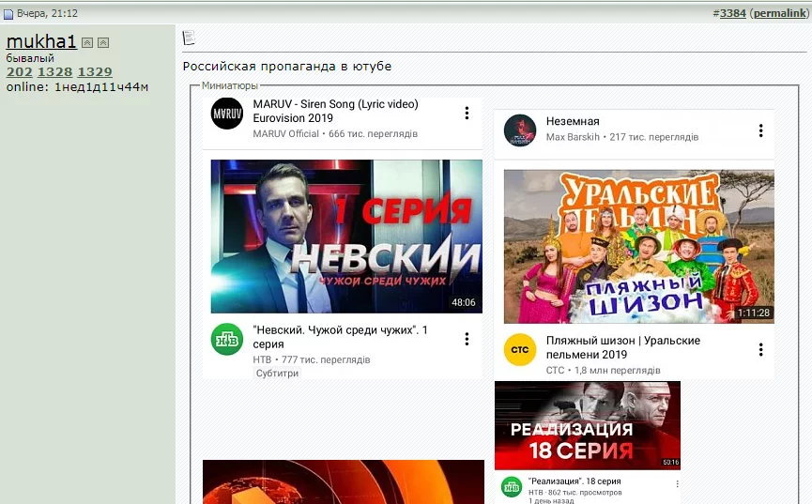Open more options for Реализация 18 серия

pos(677,483)
